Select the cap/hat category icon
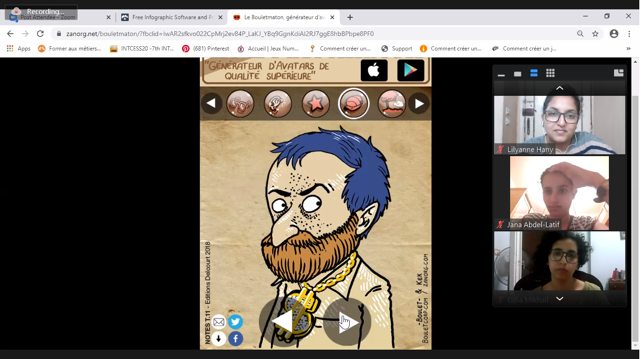The image size is (644, 359). pos(353,103)
